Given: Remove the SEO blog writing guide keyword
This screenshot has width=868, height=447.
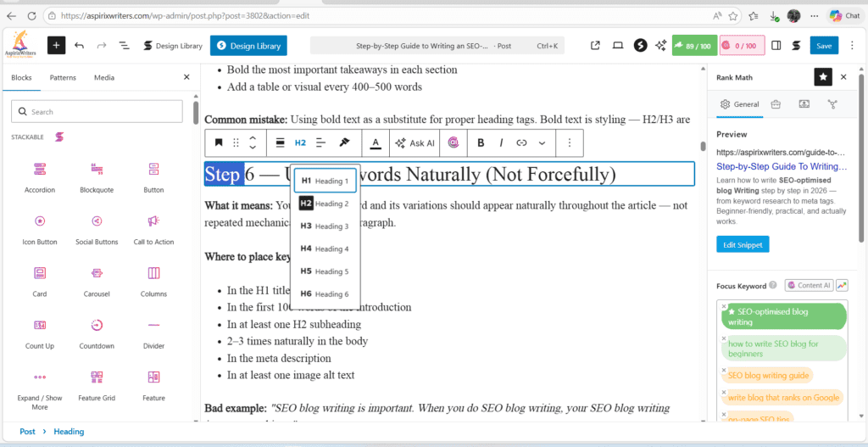Looking at the screenshot, I should coord(724,370).
